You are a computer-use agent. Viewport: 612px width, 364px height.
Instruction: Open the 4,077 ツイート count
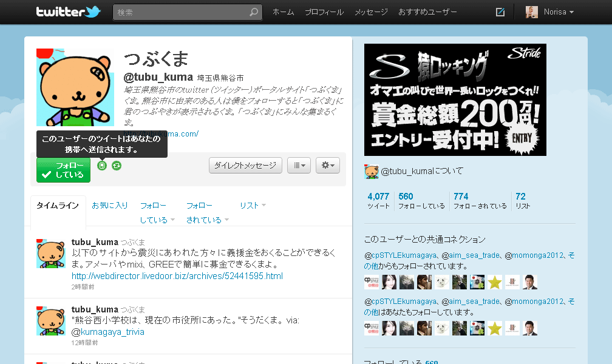pyautogui.click(x=378, y=201)
